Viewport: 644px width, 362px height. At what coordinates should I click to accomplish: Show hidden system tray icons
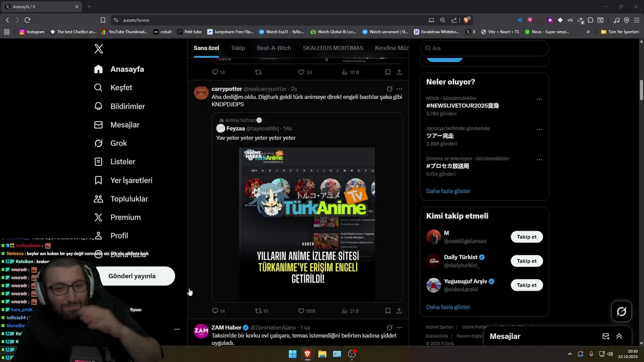point(570,354)
